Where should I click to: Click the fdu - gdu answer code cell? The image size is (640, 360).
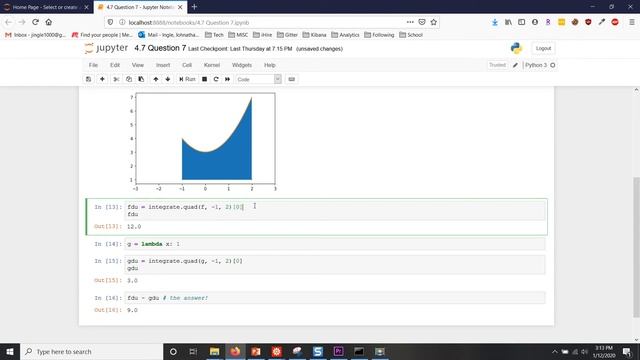(335, 298)
